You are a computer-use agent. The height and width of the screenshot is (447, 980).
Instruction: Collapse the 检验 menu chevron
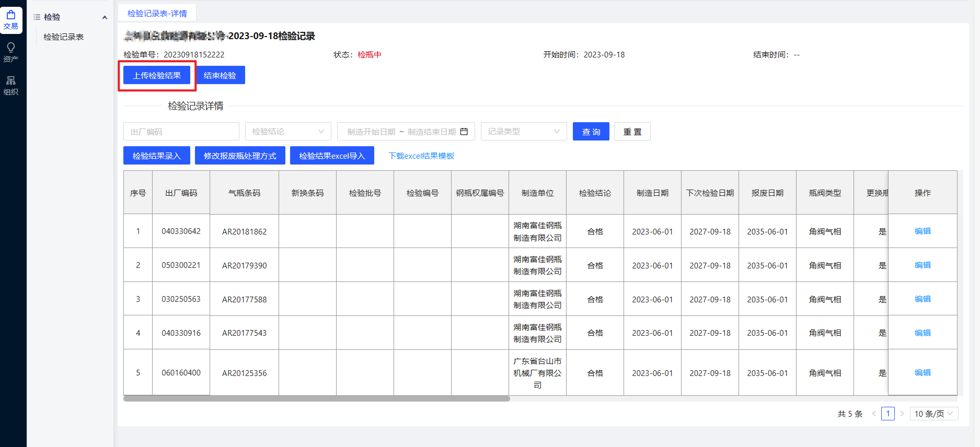(105, 17)
